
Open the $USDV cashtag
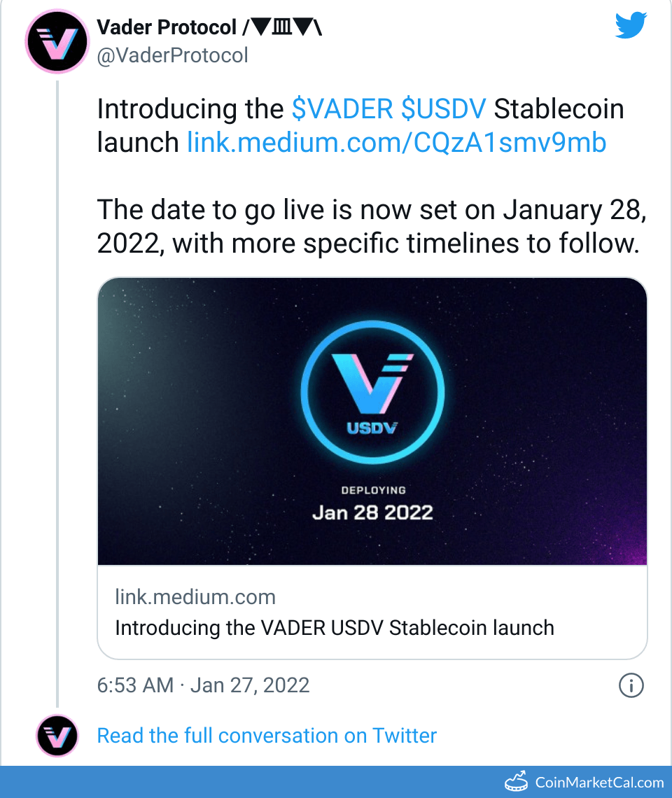pyautogui.click(x=443, y=110)
